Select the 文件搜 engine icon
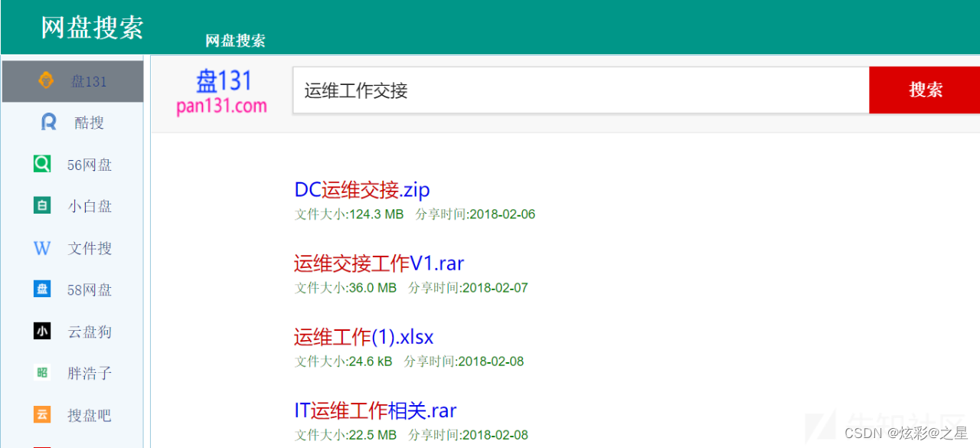Screen dimensions: 980x448 (42, 247)
